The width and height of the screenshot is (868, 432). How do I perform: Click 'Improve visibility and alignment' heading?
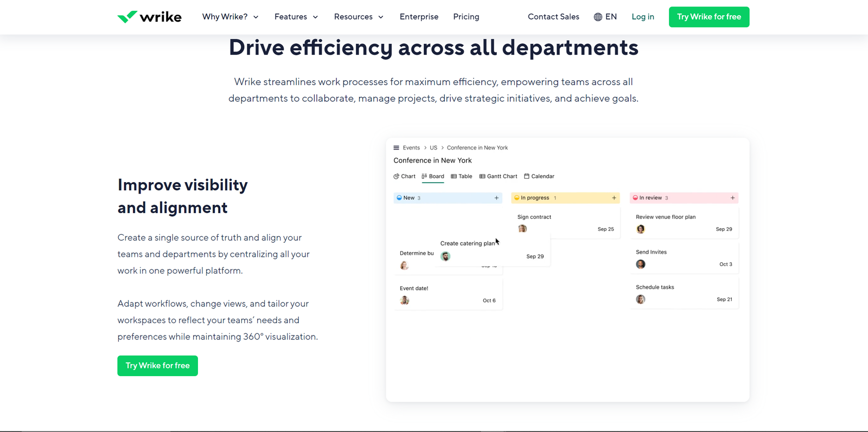point(183,196)
